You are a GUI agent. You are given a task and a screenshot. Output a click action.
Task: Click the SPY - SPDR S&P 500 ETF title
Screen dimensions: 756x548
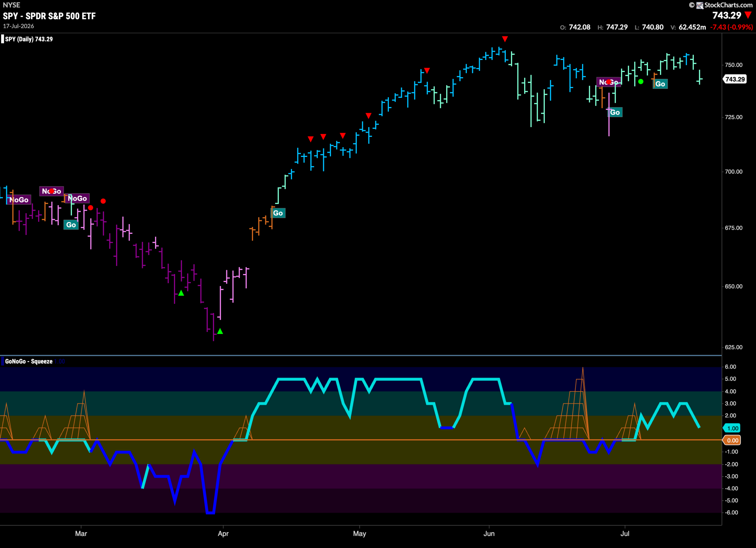pyautogui.click(x=49, y=16)
